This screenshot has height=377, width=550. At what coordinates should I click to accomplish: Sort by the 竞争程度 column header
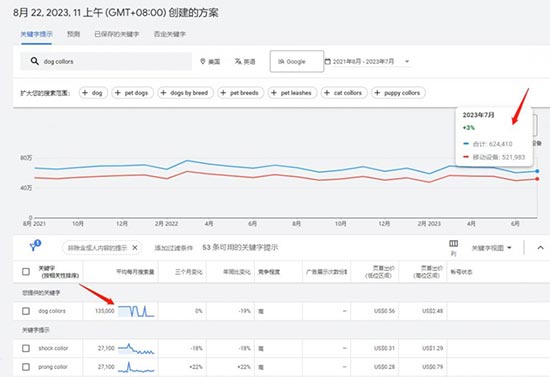(269, 272)
